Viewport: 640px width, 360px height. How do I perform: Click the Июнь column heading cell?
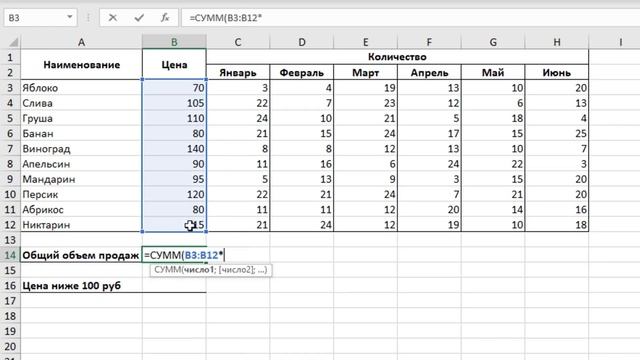[557, 73]
